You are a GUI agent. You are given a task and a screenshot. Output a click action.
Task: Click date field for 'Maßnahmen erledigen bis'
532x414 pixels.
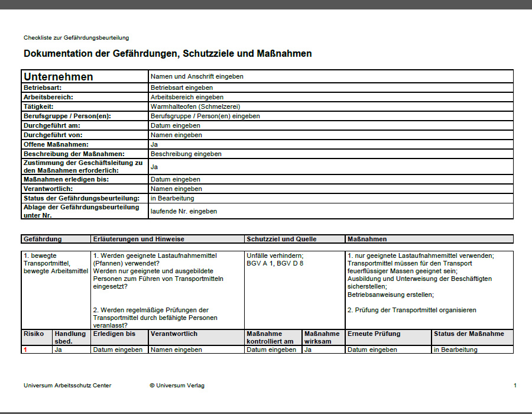pyautogui.click(x=331, y=179)
